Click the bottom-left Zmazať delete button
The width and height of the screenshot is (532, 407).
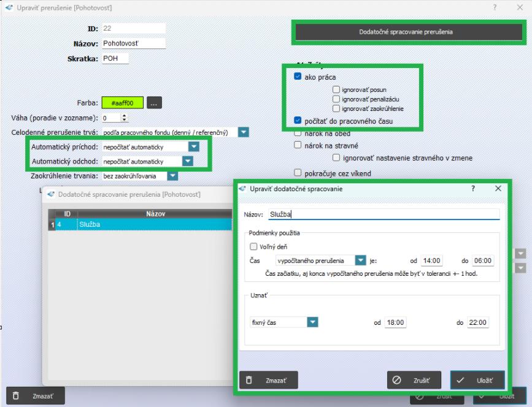36,396
